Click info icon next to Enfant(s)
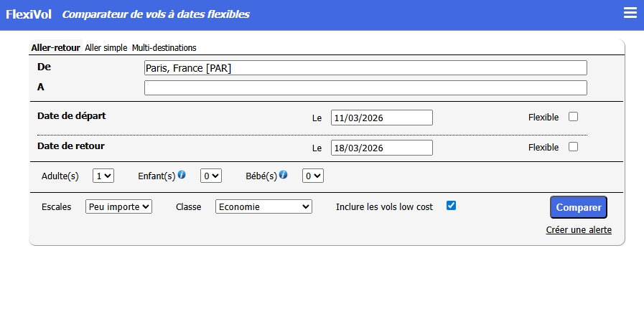This screenshot has height=319, width=644. click(x=182, y=174)
